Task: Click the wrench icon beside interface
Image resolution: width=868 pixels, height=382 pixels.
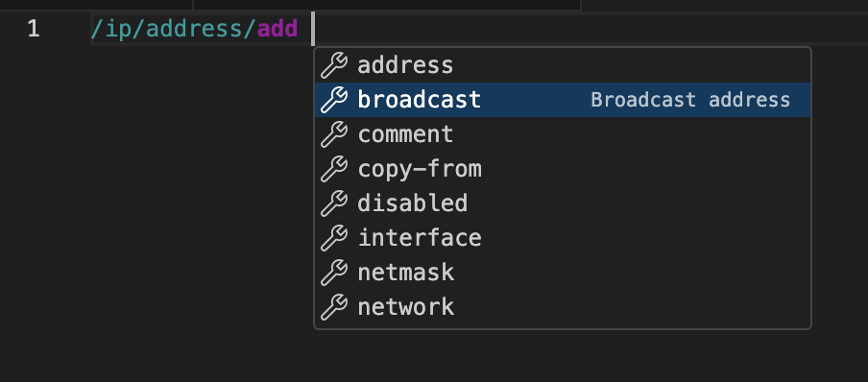Action: tap(334, 238)
